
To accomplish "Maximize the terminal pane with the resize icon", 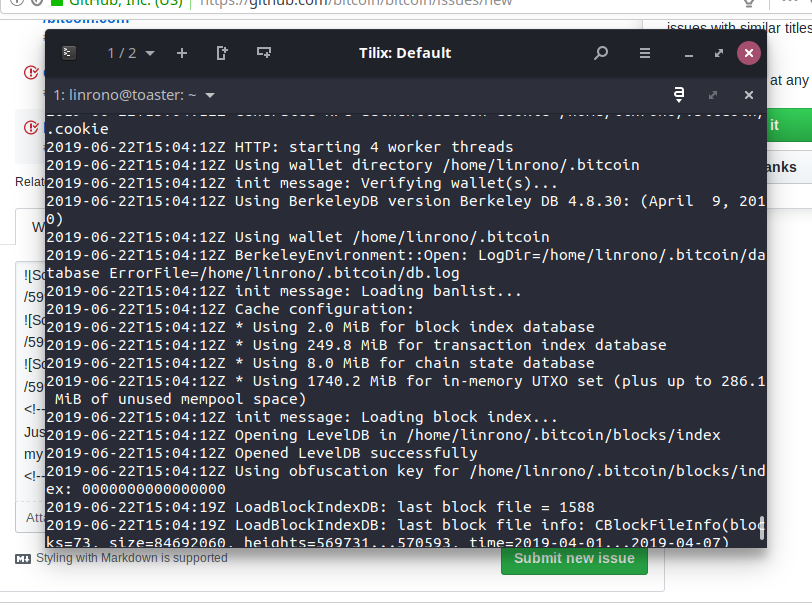I will pyautogui.click(x=712, y=94).
